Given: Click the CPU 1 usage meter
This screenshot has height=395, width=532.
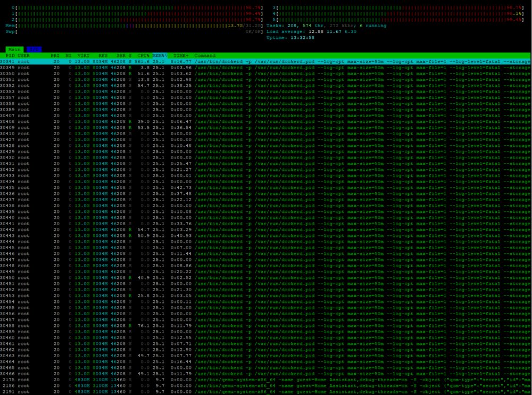Looking at the screenshot, I should (x=137, y=14).
